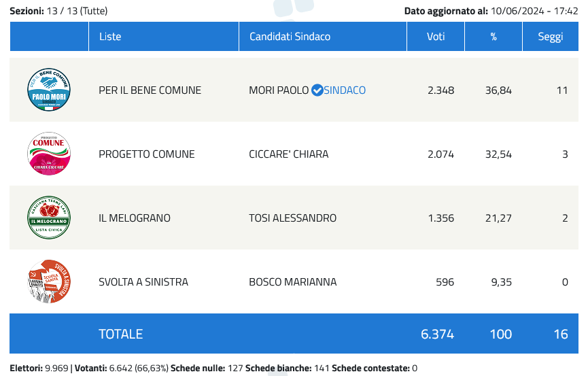The image size is (588, 376).
Task: Click the TOTALE summary row
Action: (294, 334)
